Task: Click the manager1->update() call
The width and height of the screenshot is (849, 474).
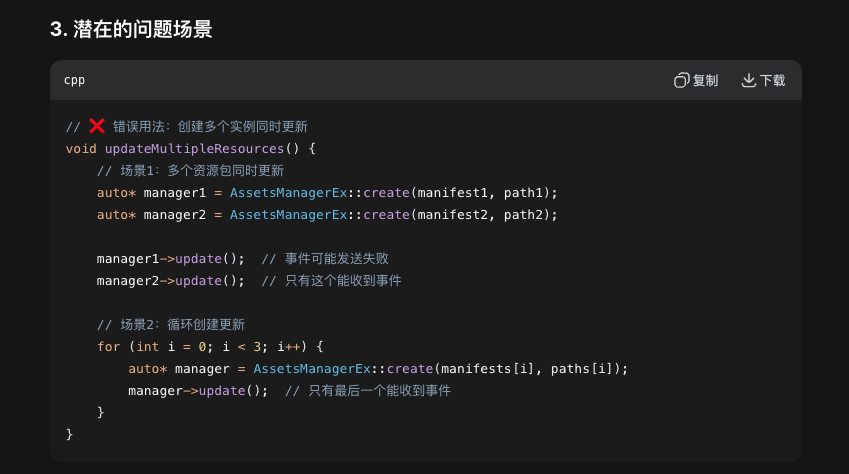Action: 170,258
